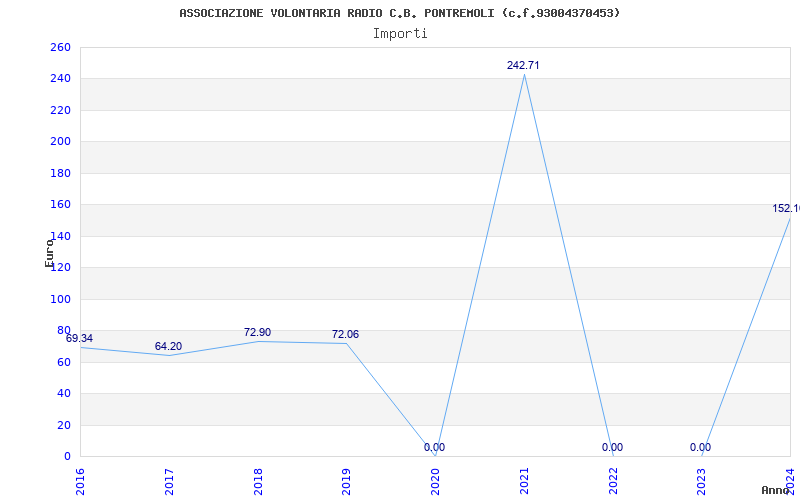Click the 2018 x-axis year label
800x500 pixels.
tap(258, 482)
